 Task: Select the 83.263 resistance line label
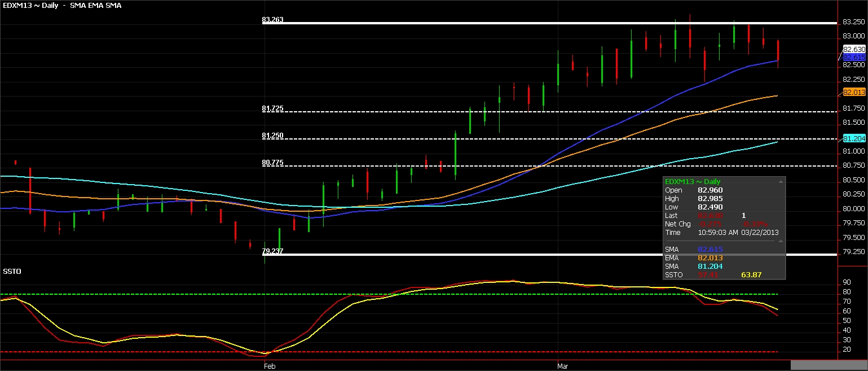[273, 20]
